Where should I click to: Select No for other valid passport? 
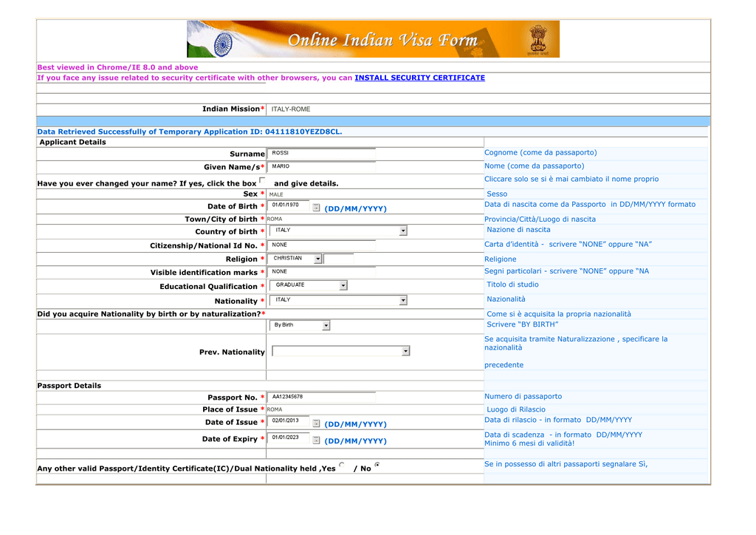(377, 465)
